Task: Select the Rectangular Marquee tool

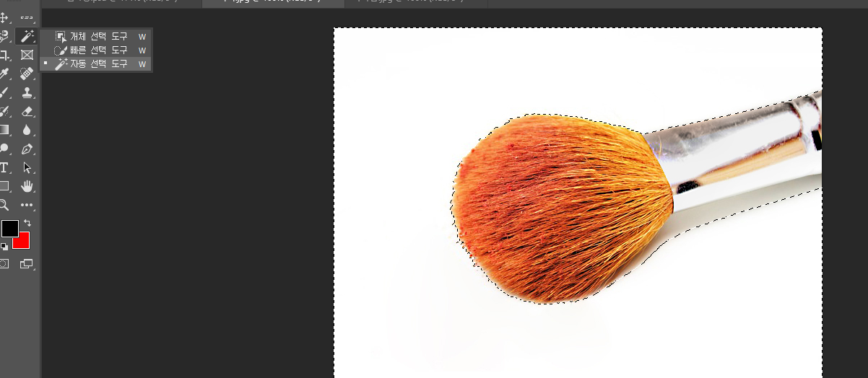Action: coord(27,17)
